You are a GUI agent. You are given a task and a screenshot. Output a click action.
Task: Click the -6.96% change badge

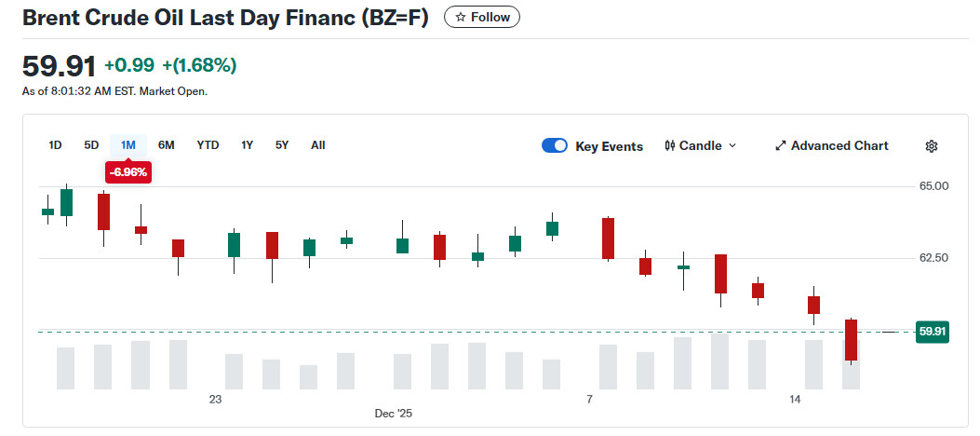127,172
